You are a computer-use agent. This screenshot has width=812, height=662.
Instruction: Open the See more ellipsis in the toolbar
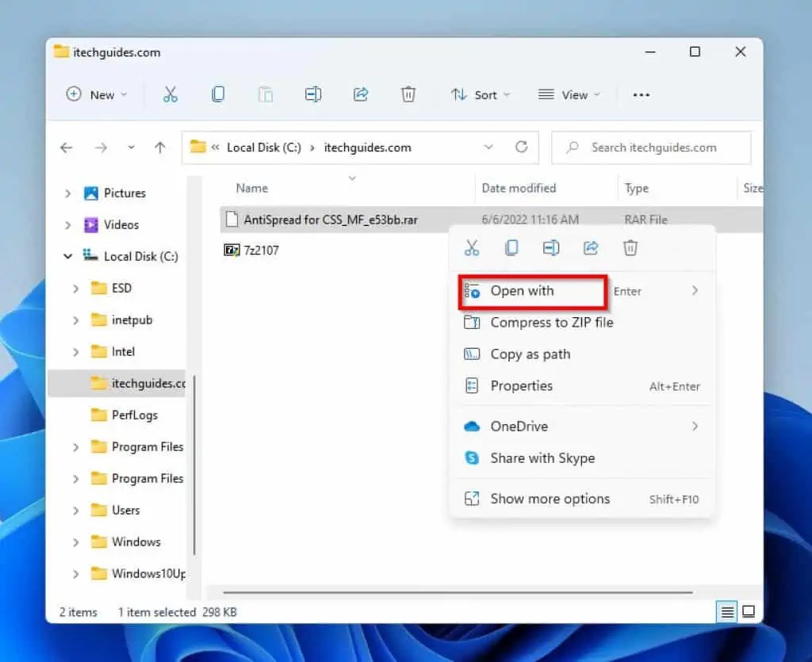coord(642,94)
